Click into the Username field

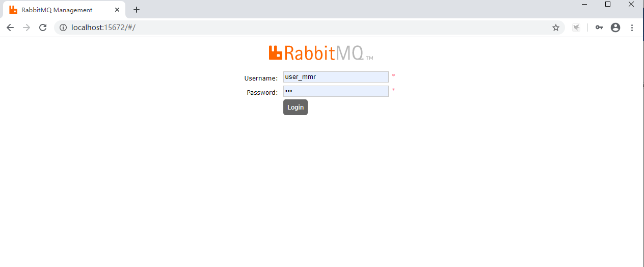[336, 77]
